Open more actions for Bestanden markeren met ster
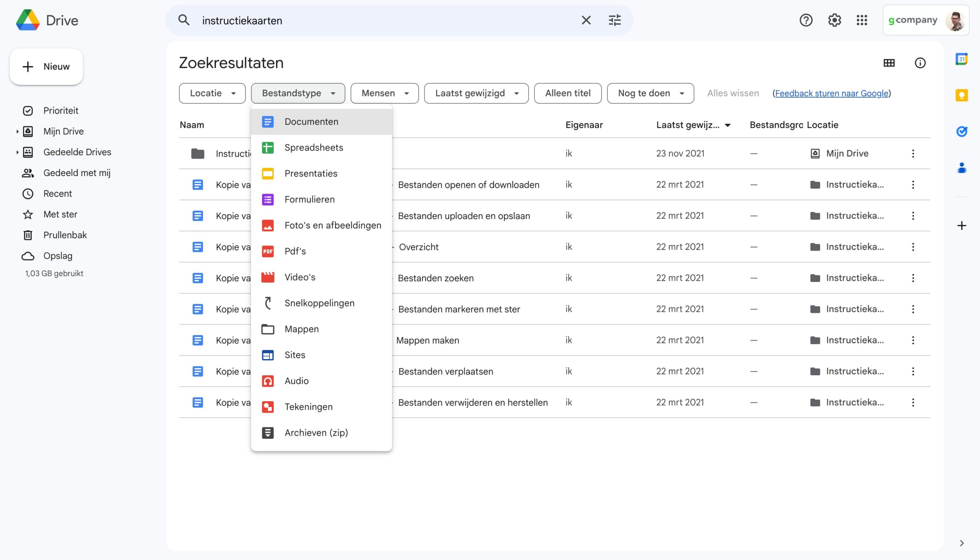This screenshot has height=560, width=980. [x=913, y=309]
